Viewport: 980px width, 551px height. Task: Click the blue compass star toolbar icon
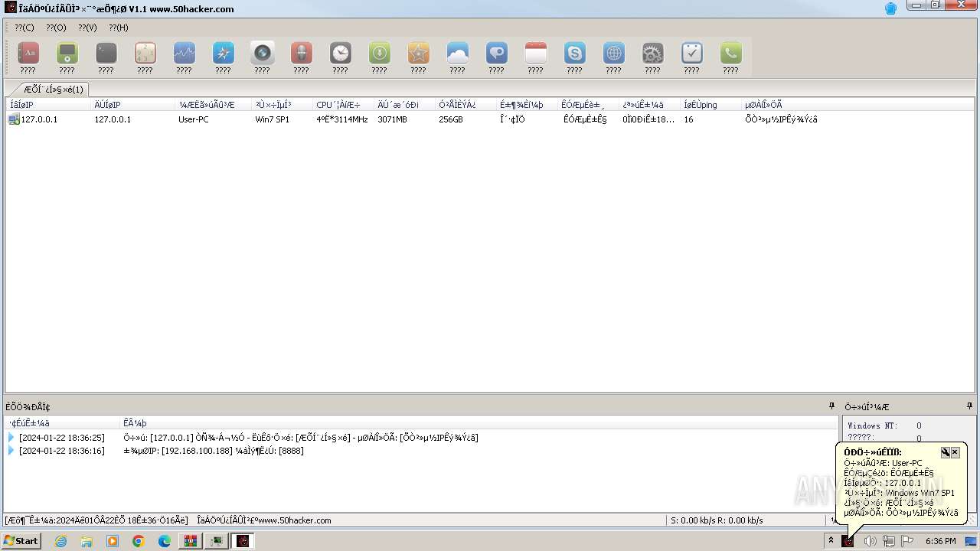[224, 53]
